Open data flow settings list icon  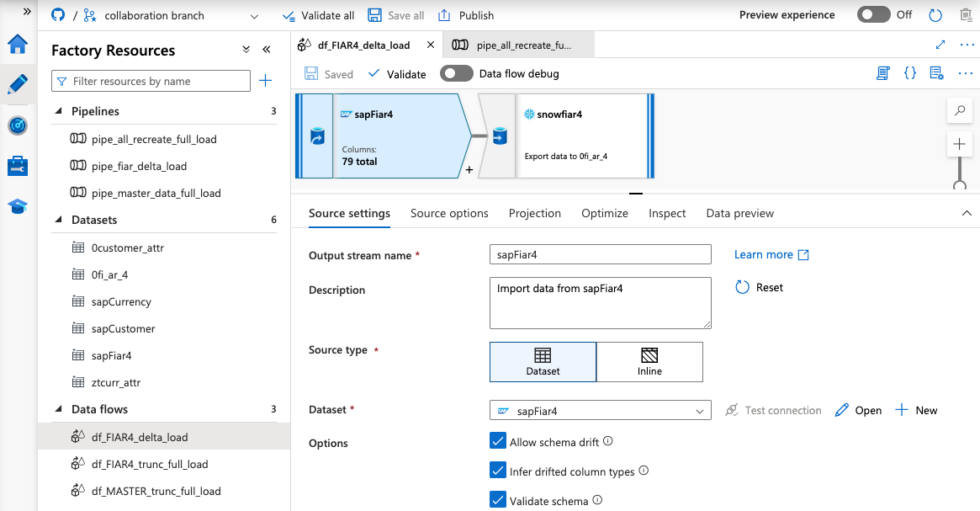[x=936, y=73]
